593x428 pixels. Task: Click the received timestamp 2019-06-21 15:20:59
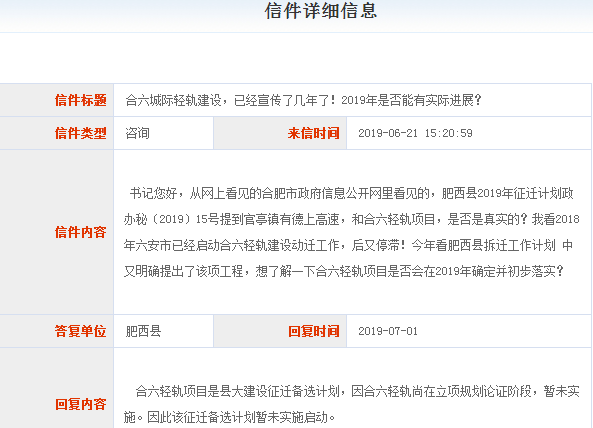point(415,133)
